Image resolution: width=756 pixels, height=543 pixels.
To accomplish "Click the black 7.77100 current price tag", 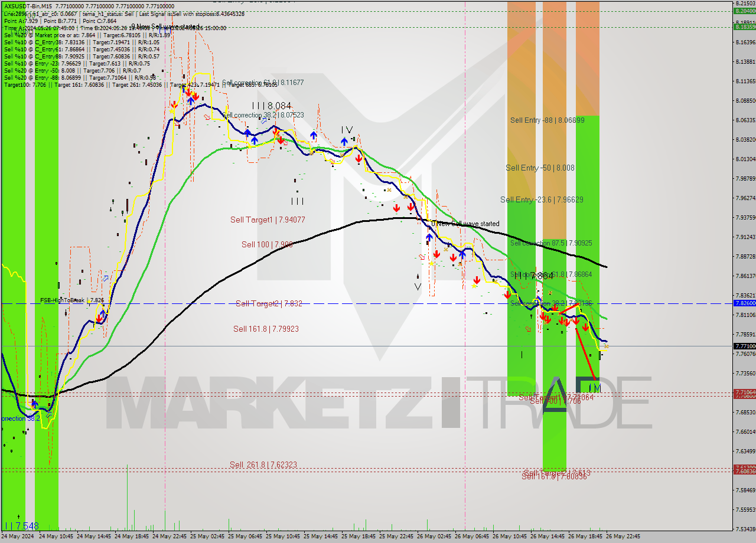I will click(744, 346).
